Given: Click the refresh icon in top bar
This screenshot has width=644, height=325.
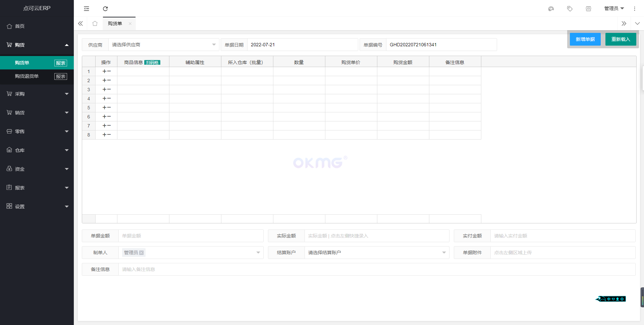Looking at the screenshot, I should click(105, 9).
